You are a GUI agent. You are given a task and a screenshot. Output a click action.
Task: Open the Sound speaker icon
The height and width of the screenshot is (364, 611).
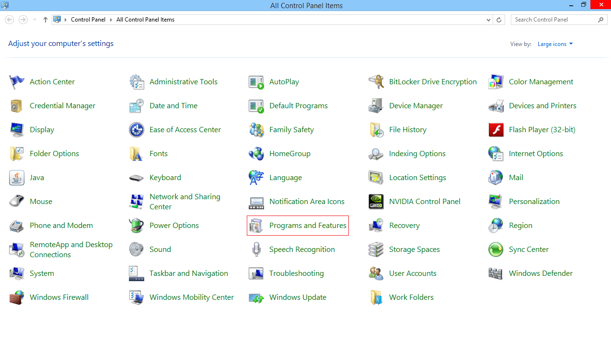pos(137,250)
